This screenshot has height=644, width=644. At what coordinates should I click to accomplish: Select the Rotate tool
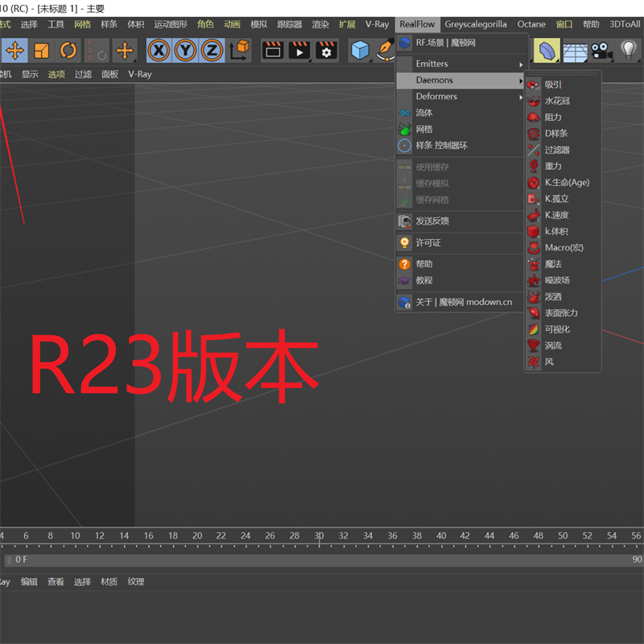coord(68,51)
